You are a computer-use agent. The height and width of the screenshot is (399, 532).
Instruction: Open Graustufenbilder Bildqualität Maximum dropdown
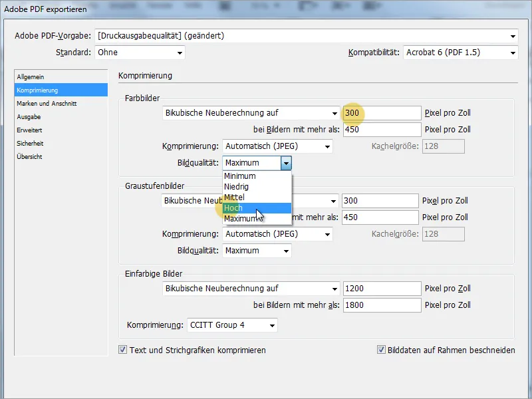point(257,251)
